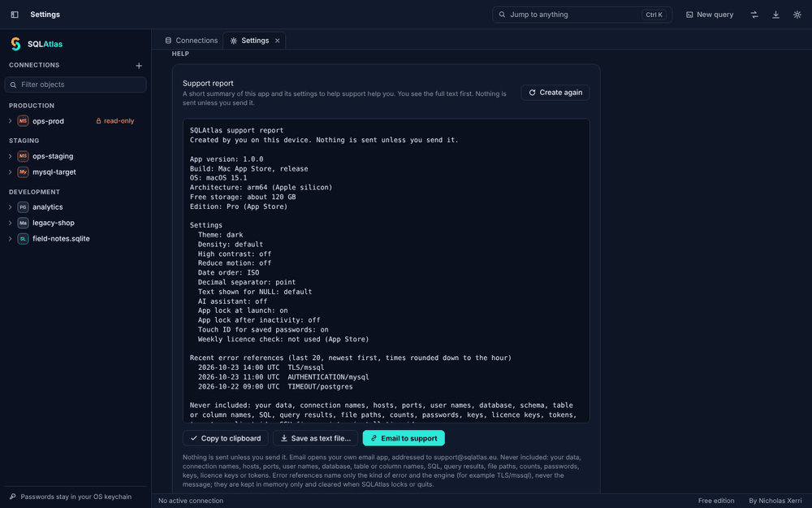This screenshot has width=812, height=508.
Task: Expand the ops-prod connection
Action: coord(10,121)
